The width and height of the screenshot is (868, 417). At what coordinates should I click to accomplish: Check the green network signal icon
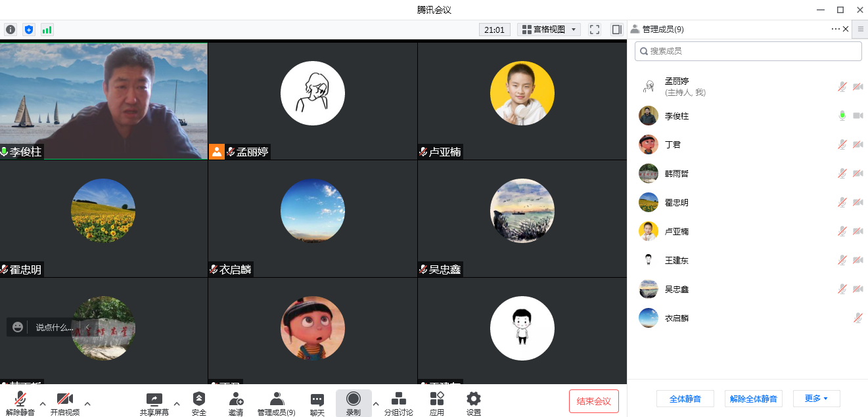pyautogui.click(x=47, y=30)
